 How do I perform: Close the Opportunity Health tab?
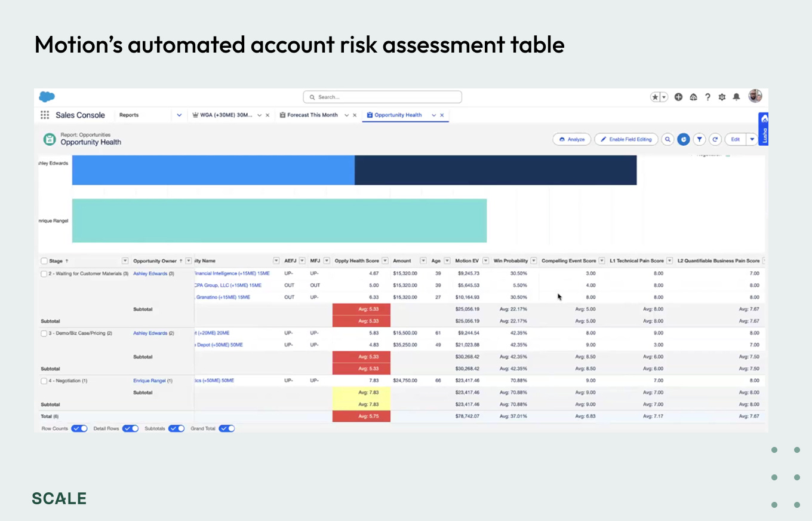pyautogui.click(x=442, y=115)
